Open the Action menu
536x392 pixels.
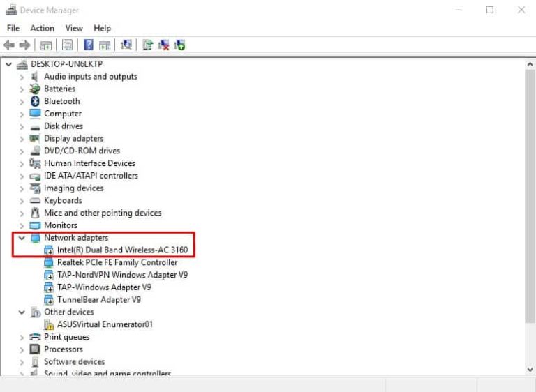(42, 28)
